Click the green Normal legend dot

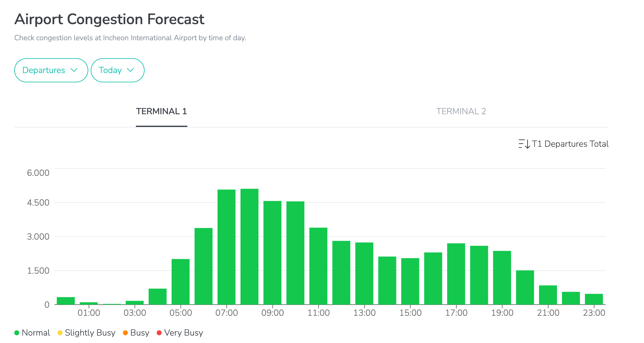click(17, 333)
